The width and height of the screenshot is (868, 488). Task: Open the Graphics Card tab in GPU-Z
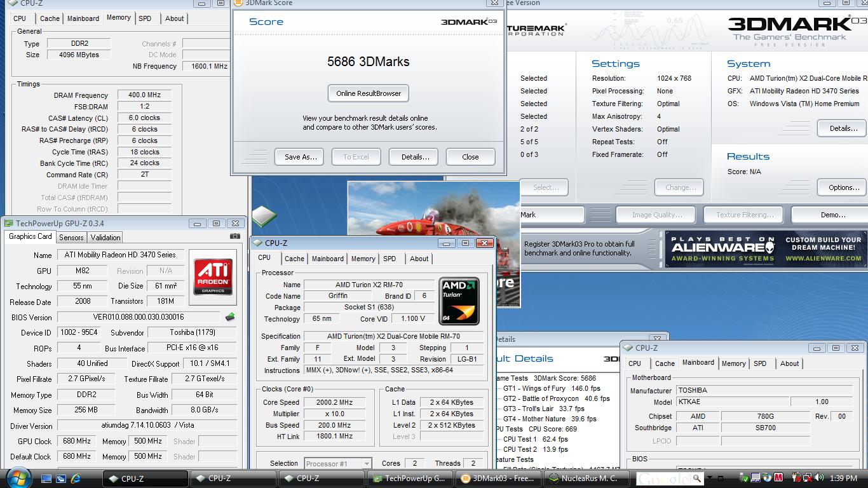[30, 236]
